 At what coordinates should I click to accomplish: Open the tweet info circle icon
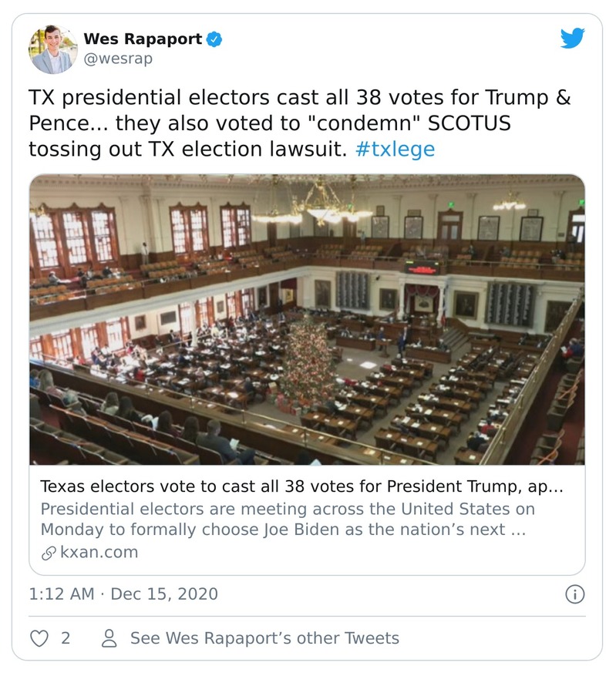[574, 594]
